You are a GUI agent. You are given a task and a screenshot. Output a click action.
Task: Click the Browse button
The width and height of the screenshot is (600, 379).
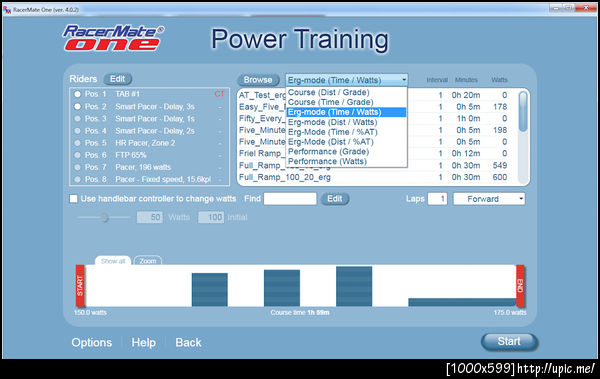tap(258, 80)
